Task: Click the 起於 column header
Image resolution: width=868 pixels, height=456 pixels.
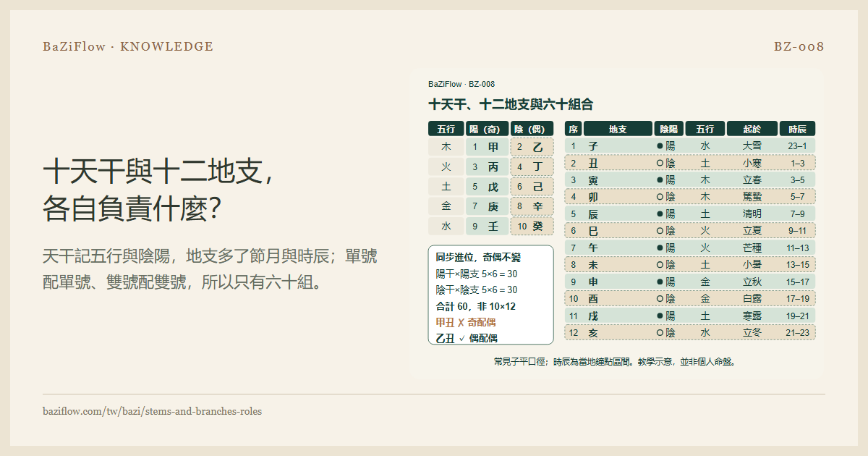Action: tap(752, 129)
